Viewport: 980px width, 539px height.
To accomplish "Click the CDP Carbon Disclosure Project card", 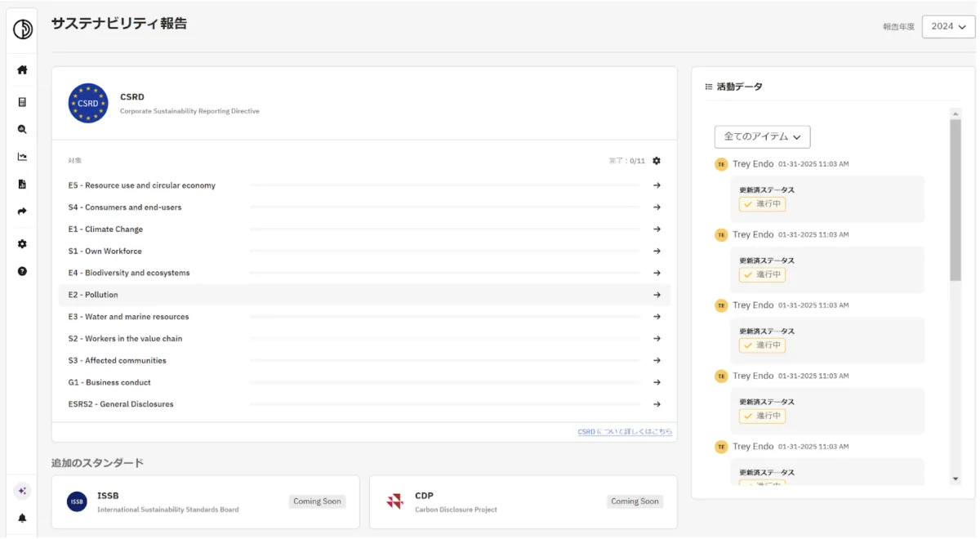I will [x=523, y=501].
